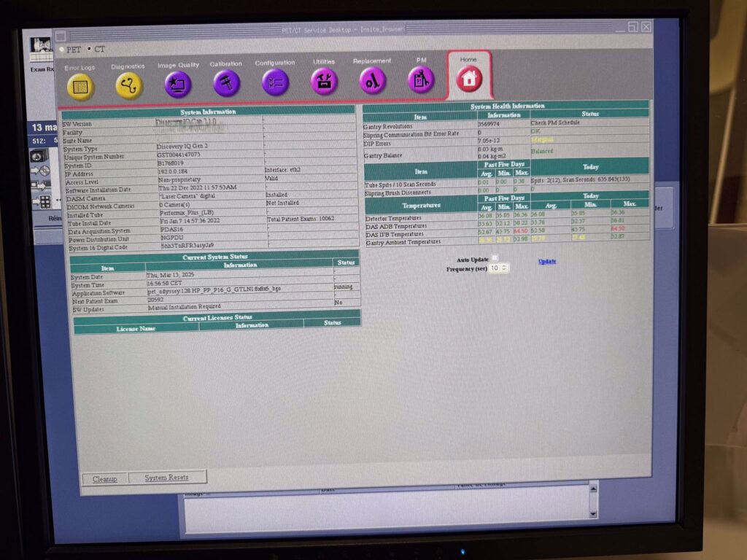Open the Diagnostics stethoscope icon
The height and width of the screenshot is (560, 747).
click(x=129, y=85)
